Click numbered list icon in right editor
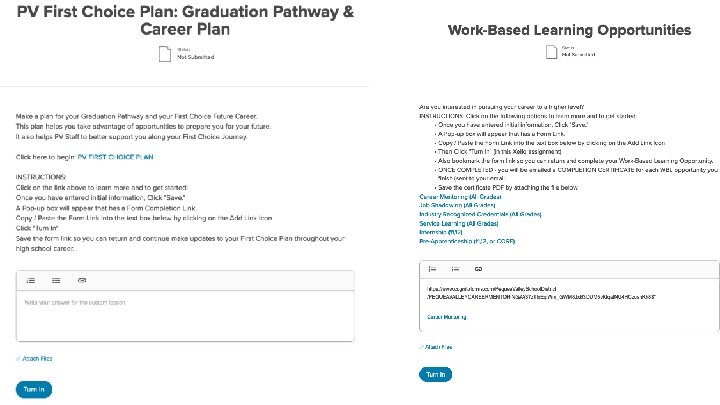The width and height of the screenshot is (720, 405). [x=432, y=269]
